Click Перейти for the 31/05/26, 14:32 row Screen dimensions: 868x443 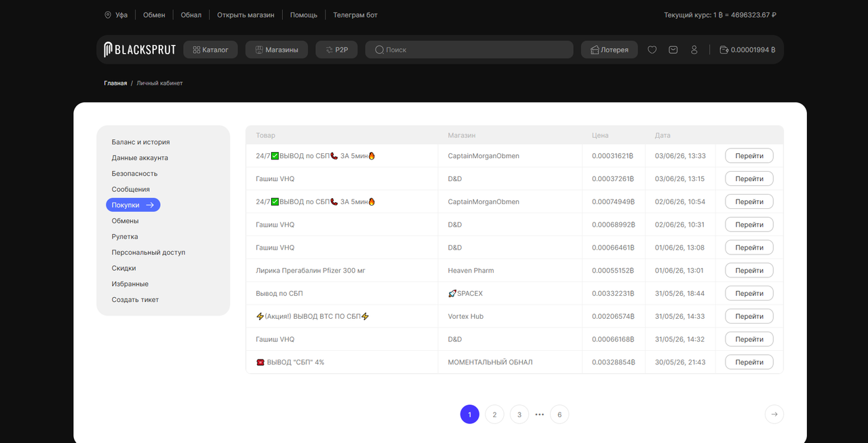click(x=749, y=339)
